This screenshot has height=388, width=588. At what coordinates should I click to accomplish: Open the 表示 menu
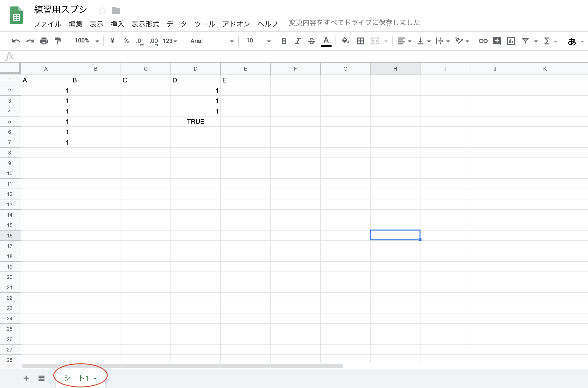96,24
